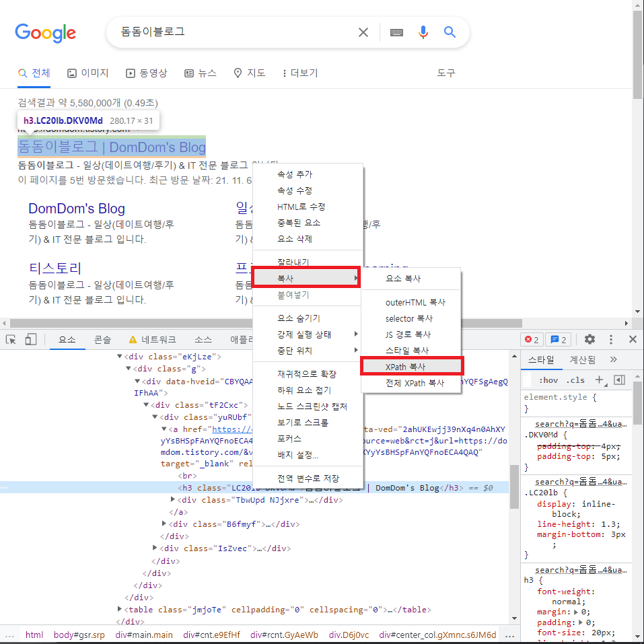Click the Google search input field
644x644 pixels.
234,32
